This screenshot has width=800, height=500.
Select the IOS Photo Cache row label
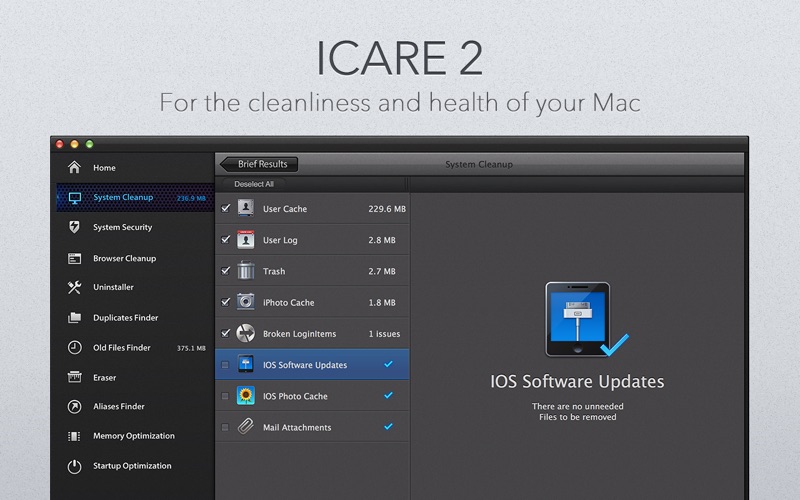(x=295, y=396)
